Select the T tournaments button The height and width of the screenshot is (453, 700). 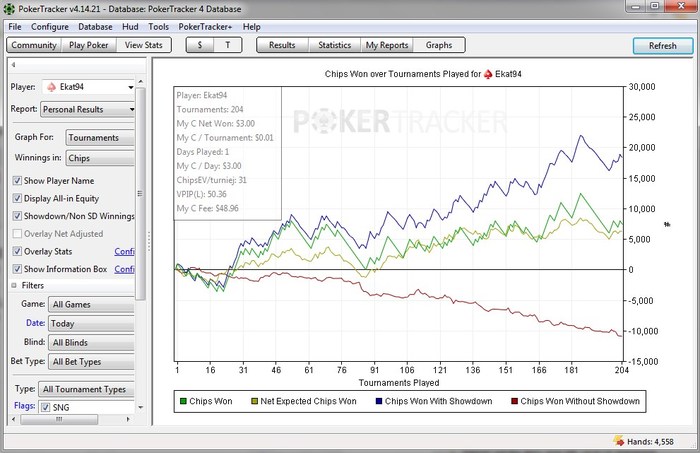point(228,45)
